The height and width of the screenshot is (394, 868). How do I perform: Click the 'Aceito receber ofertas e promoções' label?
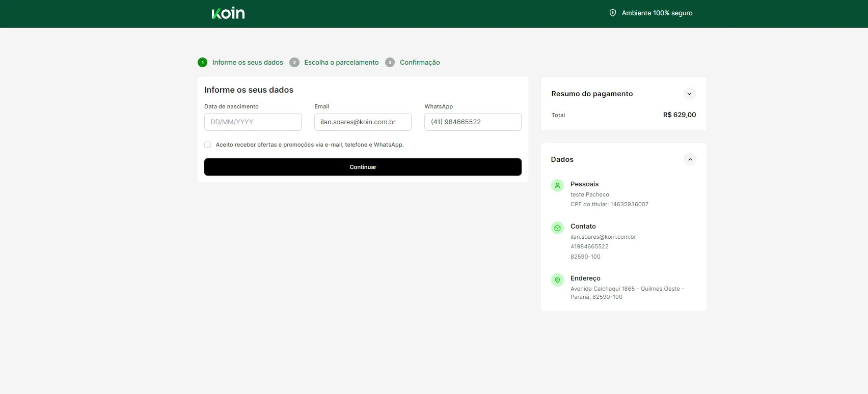[310, 145]
